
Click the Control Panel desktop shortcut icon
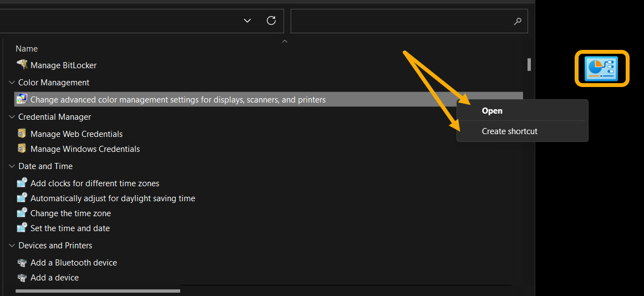pos(602,69)
